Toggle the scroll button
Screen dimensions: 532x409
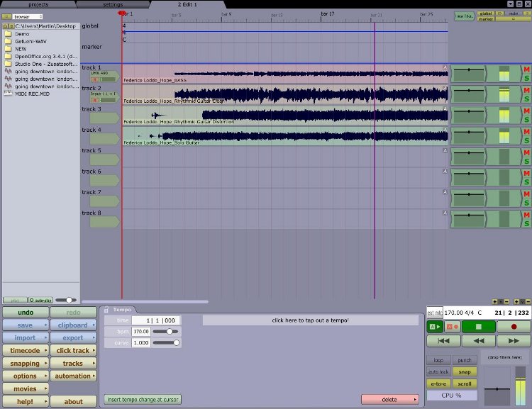(465, 383)
